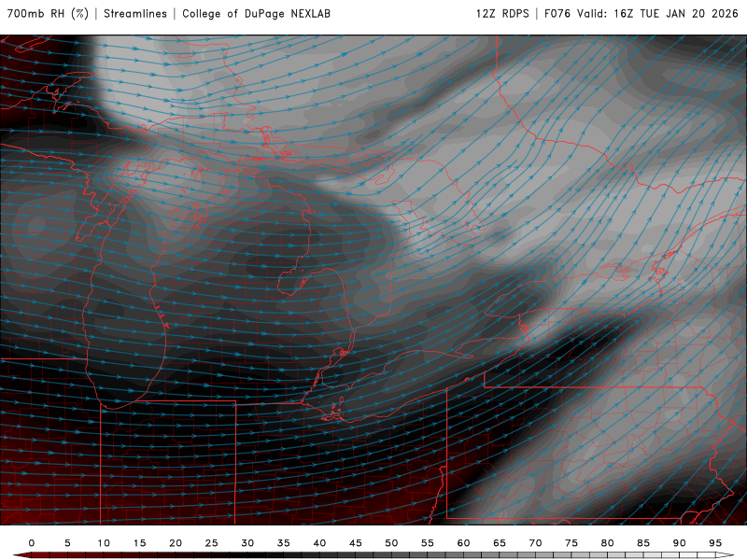747x560 pixels.
Task: Click the '35' value on the legend
Action: coord(284,543)
